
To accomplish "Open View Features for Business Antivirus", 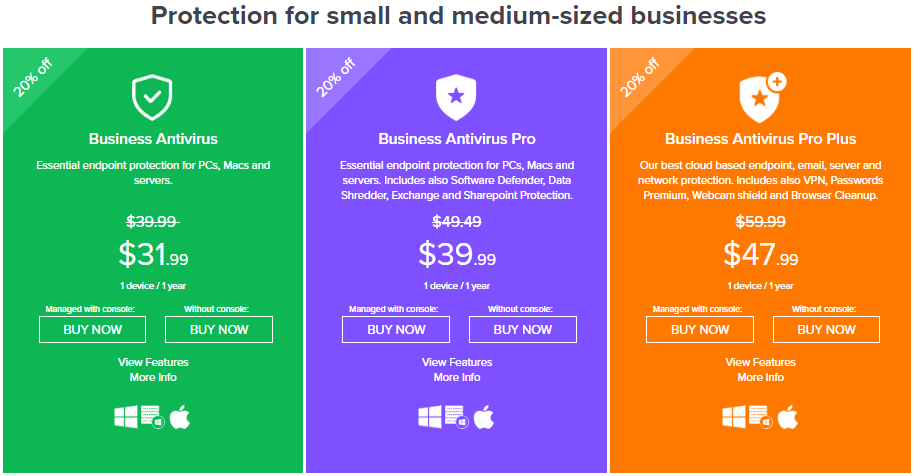I will (153, 362).
